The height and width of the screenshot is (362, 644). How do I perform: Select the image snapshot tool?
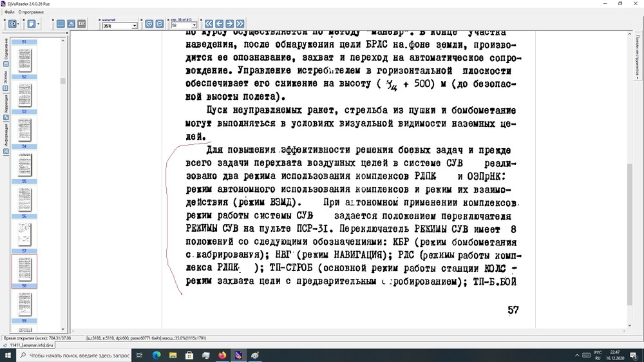(71, 24)
